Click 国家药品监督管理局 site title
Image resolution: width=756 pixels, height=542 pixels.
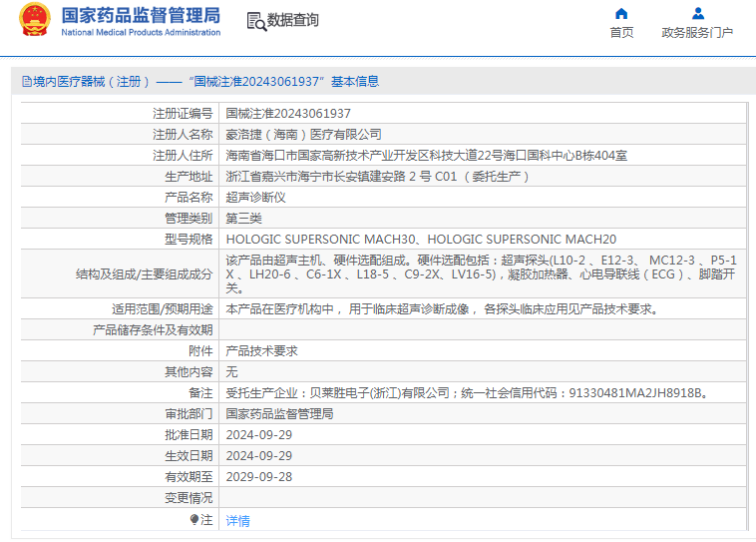(x=141, y=15)
